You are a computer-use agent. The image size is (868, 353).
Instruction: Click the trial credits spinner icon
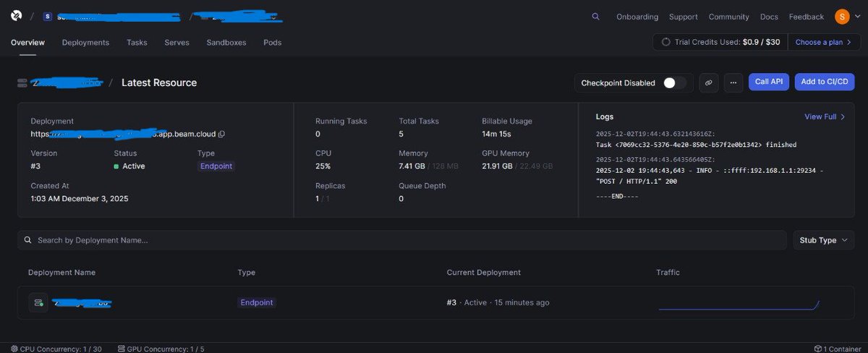click(x=665, y=42)
